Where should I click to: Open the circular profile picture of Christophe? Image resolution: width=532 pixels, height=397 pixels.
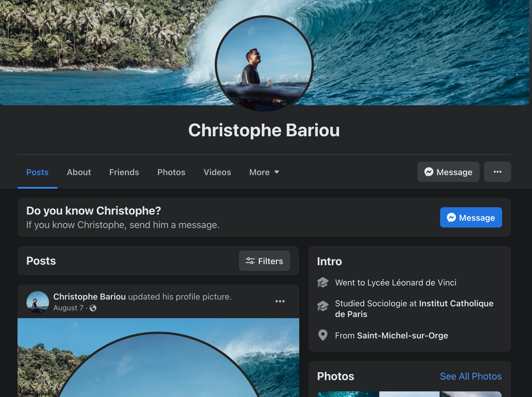pyautogui.click(x=264, y=64)
